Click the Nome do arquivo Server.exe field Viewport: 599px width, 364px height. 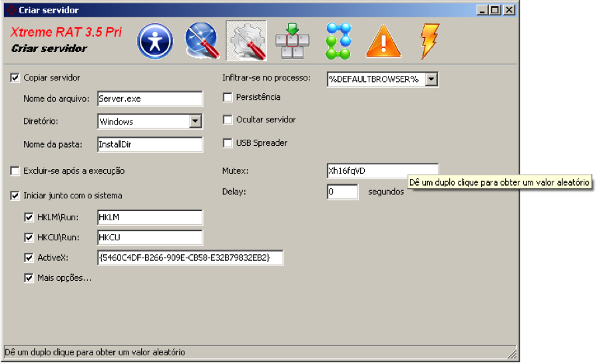click(150, 99)
